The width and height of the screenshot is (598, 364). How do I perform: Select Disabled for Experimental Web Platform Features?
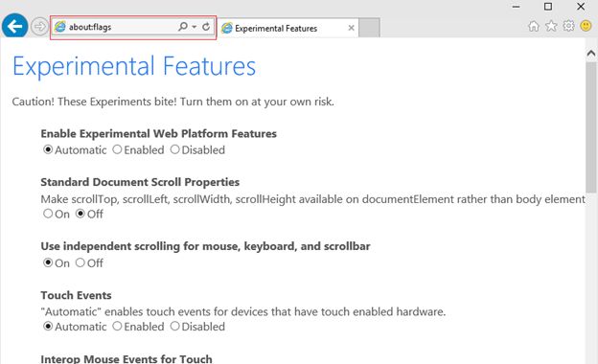[x=174, y=149]
